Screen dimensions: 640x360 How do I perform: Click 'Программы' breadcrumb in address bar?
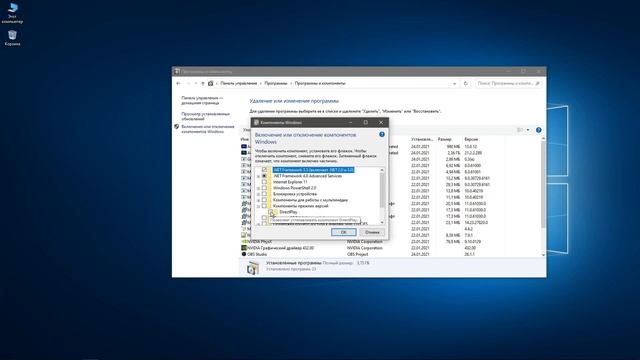276,83
